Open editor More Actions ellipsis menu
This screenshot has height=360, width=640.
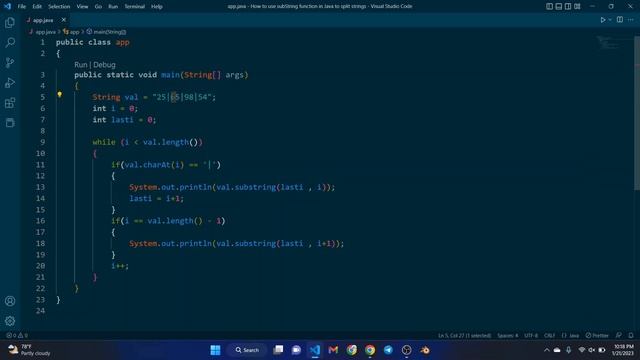click(x=631, y=20)
